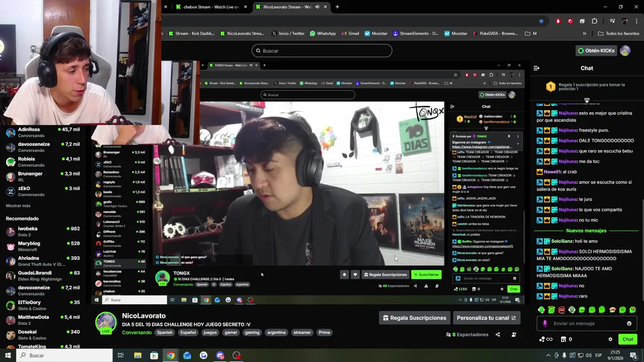Focus the Kick 'Buscar' search field

pyautogui.click(x=322, y=51)
